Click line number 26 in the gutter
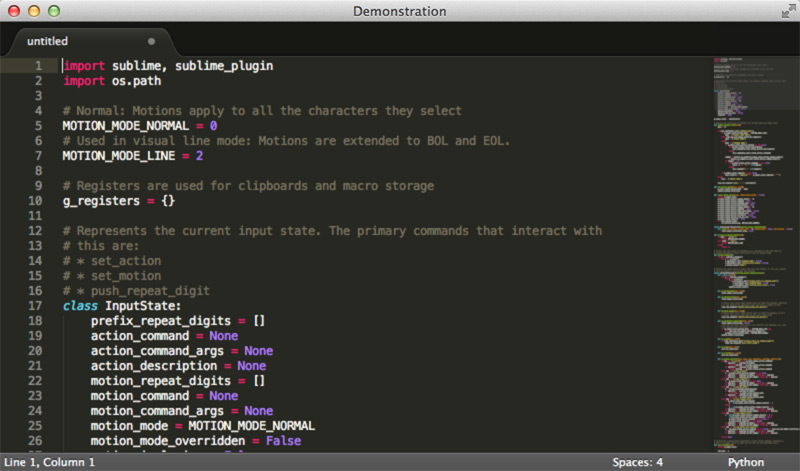 point(35,441)
